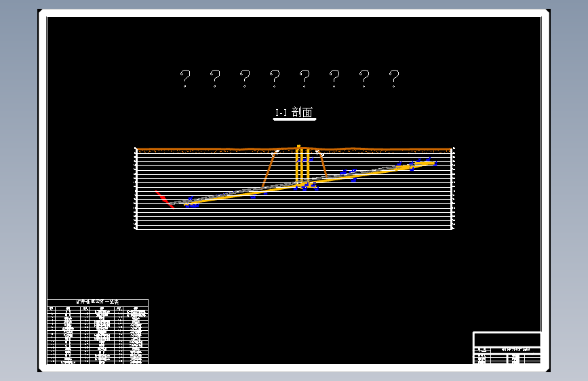The image size is (588, 381).
Task: Select the "I-I 剖面" section title text
Action: click(x=294, y=112)
